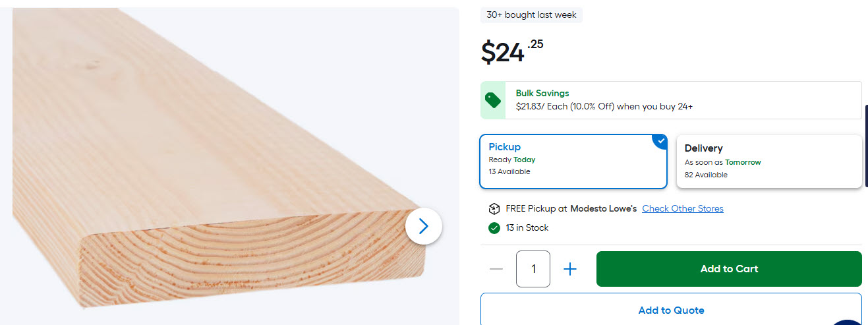
Task: Click the Modesto Lowe's store name
Action: [603, 209]
